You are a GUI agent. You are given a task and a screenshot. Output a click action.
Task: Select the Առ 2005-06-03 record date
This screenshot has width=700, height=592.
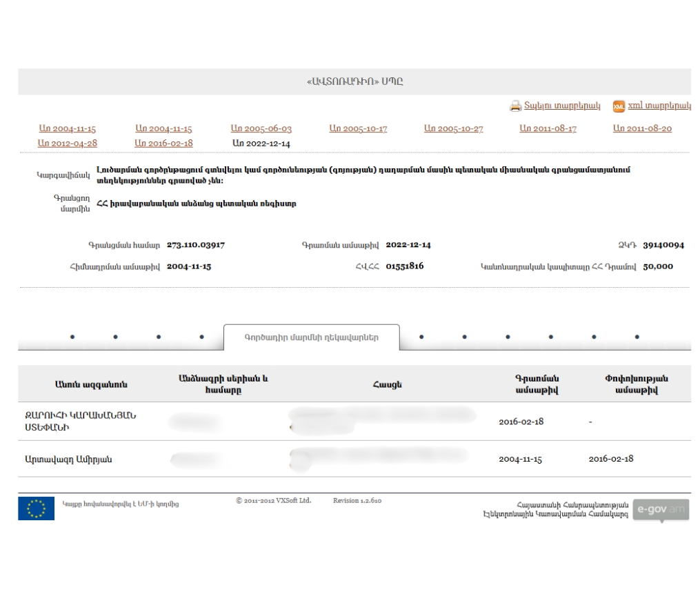[x=261, y=129]
